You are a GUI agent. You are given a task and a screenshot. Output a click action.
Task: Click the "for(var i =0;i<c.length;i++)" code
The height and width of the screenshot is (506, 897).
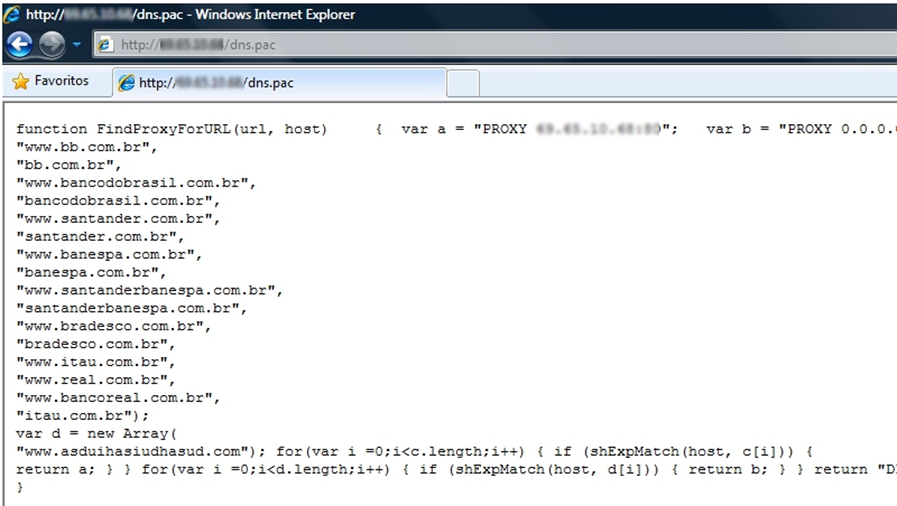coord(400,452)
